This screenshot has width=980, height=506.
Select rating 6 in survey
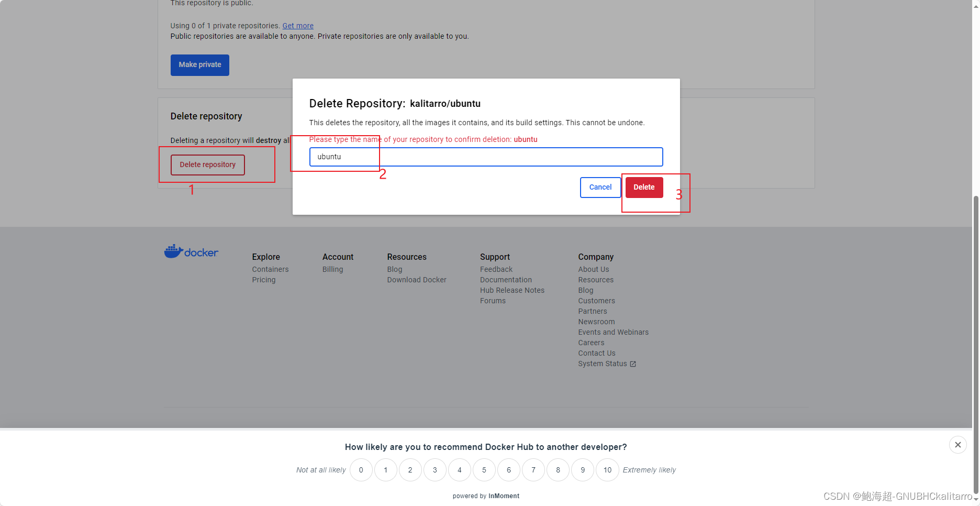509,470
